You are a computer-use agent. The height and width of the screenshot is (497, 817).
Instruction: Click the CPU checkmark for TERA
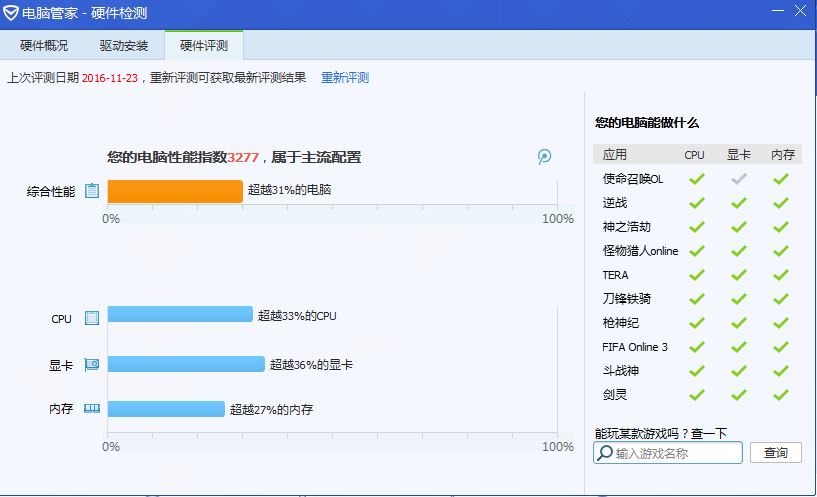[x=696, y=275]
